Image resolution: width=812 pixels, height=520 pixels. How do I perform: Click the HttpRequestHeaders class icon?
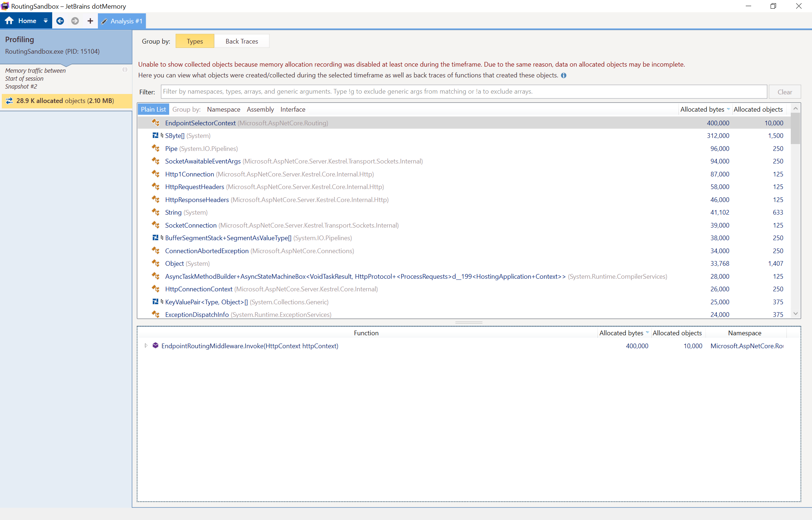pyautogui.click(x=155, y=187)
